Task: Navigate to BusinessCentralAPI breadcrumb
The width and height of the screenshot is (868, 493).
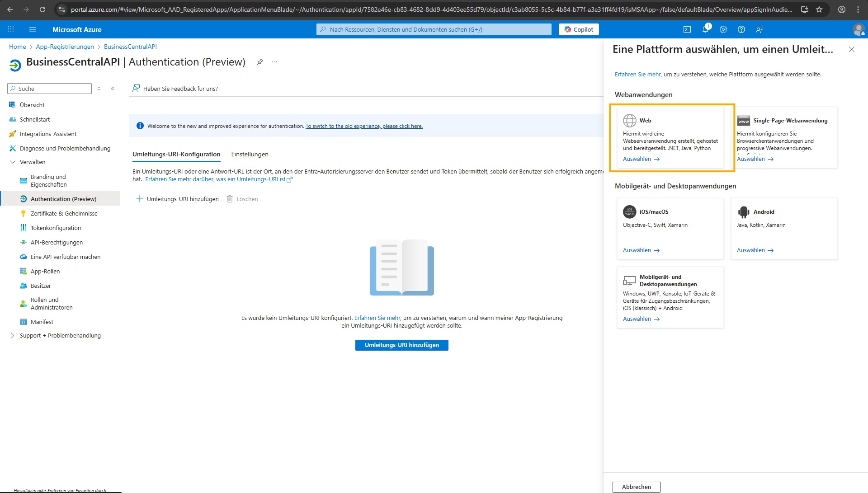Action: pyautogui.click(x=130, y=47)
